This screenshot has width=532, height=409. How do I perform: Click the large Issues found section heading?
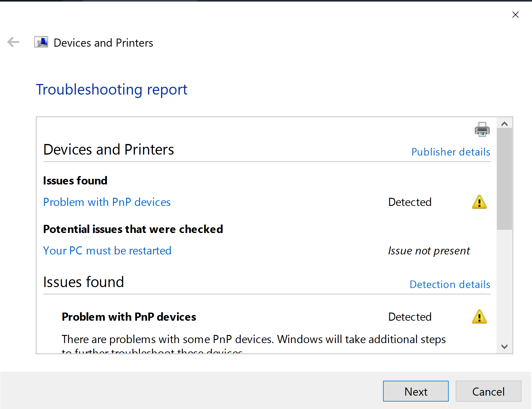83,282
